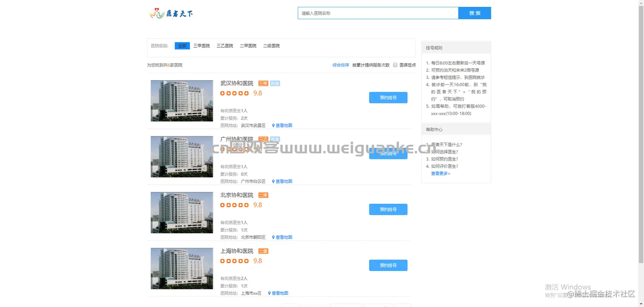The image size is (644, 307).
Task: Open help item 如何预约医生?
Action: coord(444,159)
